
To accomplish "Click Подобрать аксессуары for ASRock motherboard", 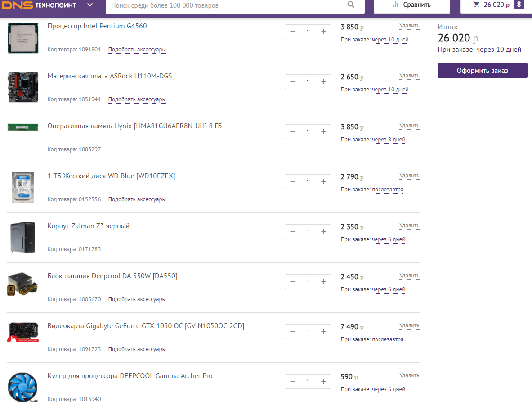I will 137,99.
